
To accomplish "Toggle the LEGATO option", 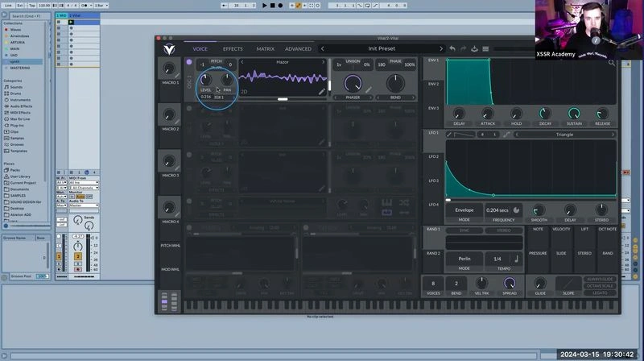I will click(x=600, y=293).
